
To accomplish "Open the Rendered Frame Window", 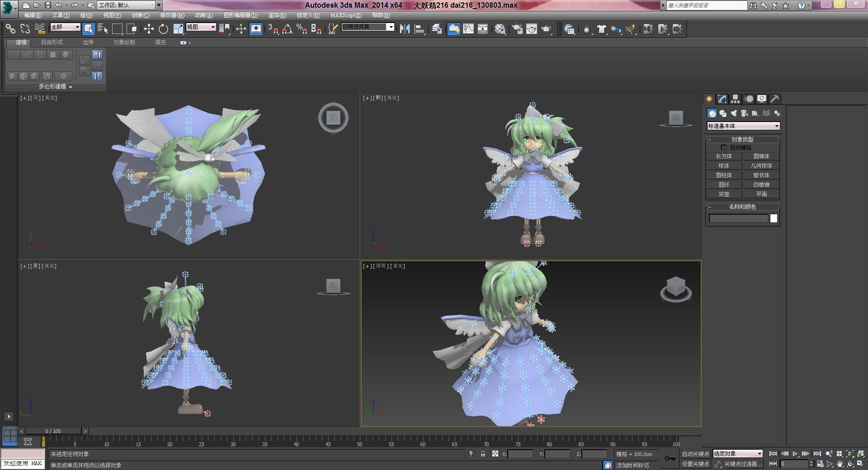I will point(532,29).
